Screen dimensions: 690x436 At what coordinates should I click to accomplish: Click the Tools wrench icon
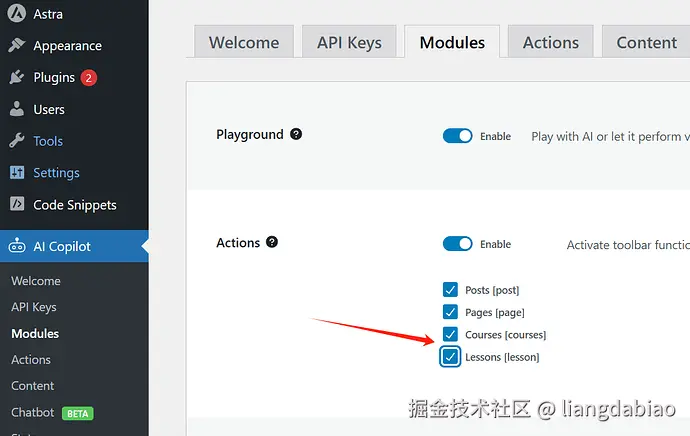coord(17,141)
